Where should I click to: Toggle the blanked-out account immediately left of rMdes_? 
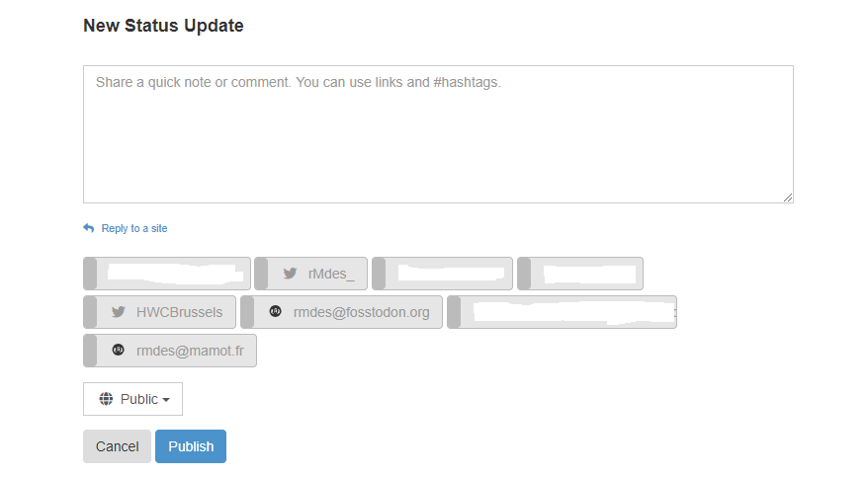click(x=167, y=273)
